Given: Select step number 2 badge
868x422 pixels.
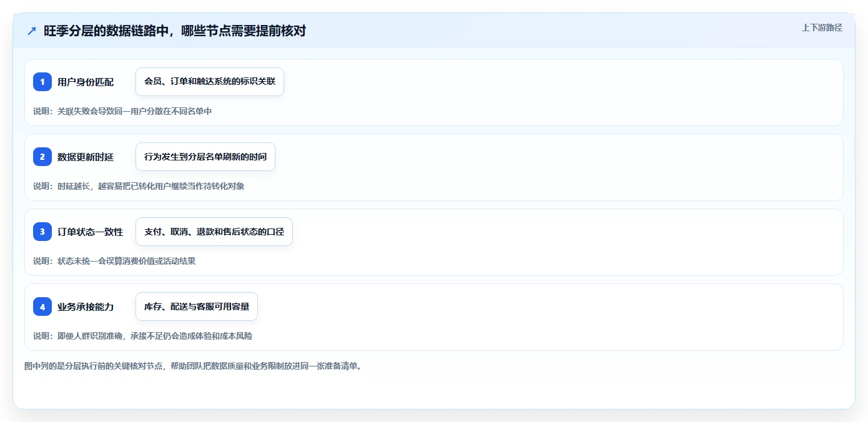Looking at the screenshot, I should (x=42, y=157).
